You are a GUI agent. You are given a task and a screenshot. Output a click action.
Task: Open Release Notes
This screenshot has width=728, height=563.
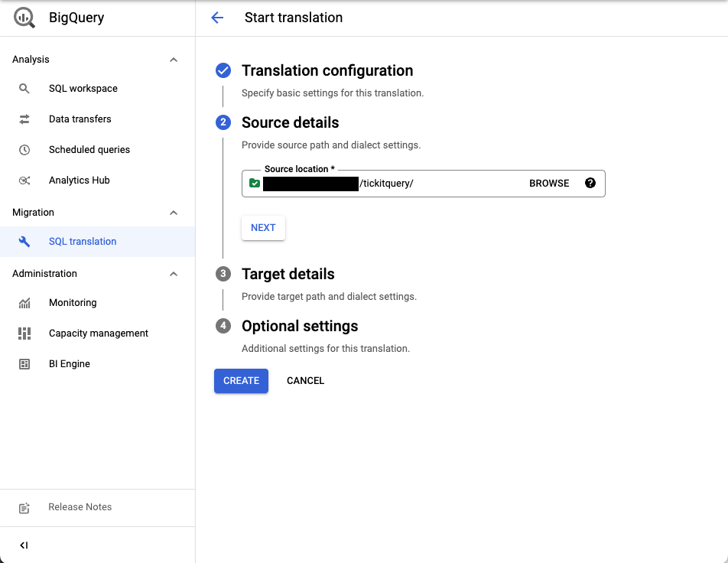coord(80,506)
